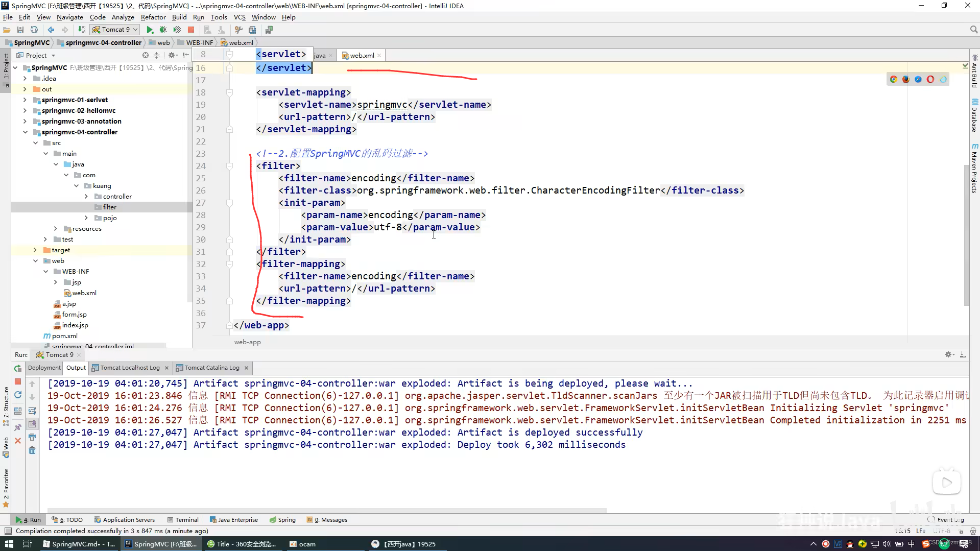Viewport: 980px width, 551px height.
Task: Expand the controller package
Action: (x=86, y=197)
